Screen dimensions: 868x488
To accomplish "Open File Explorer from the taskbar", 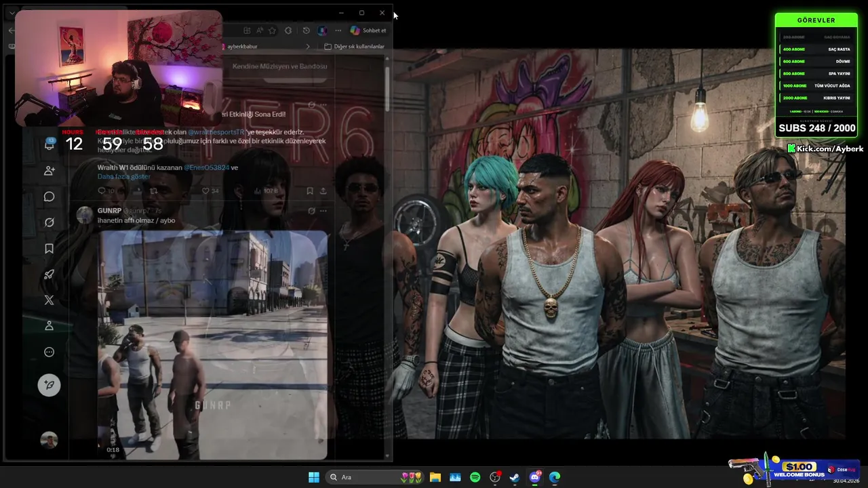I will point(435,477).
